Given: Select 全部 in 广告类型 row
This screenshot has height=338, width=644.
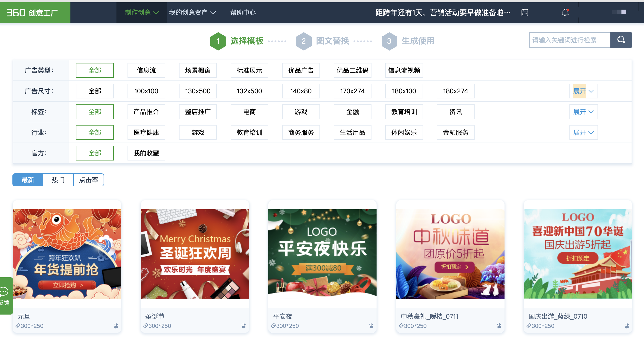Looking at the screenshot, I should tap(95, 70).
